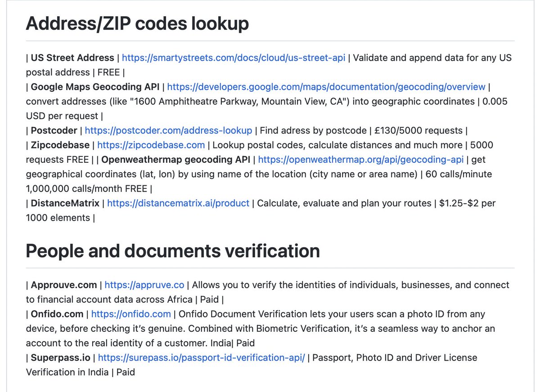Click the 'Address/ZIP codes lookup' heading
The image size is (540, 392).
137,23
